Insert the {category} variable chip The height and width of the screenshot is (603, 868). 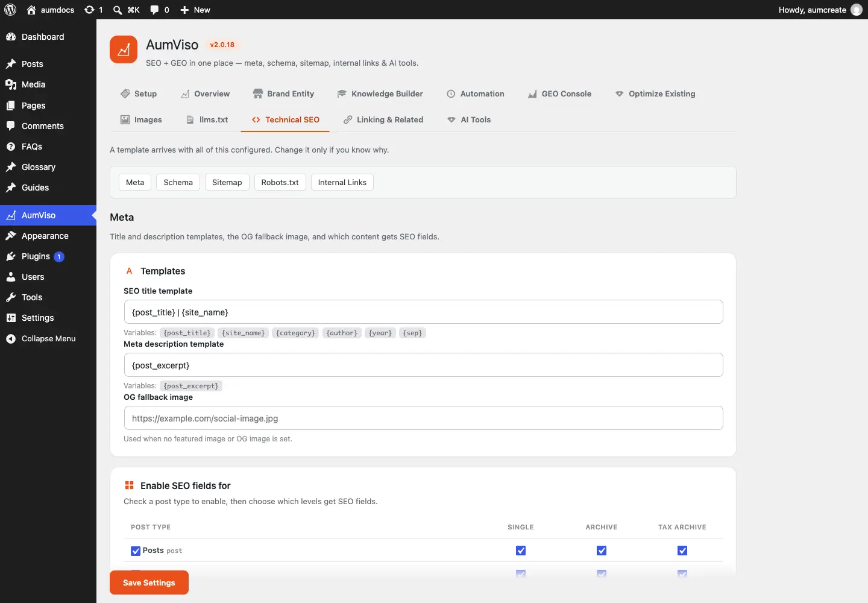295,333
